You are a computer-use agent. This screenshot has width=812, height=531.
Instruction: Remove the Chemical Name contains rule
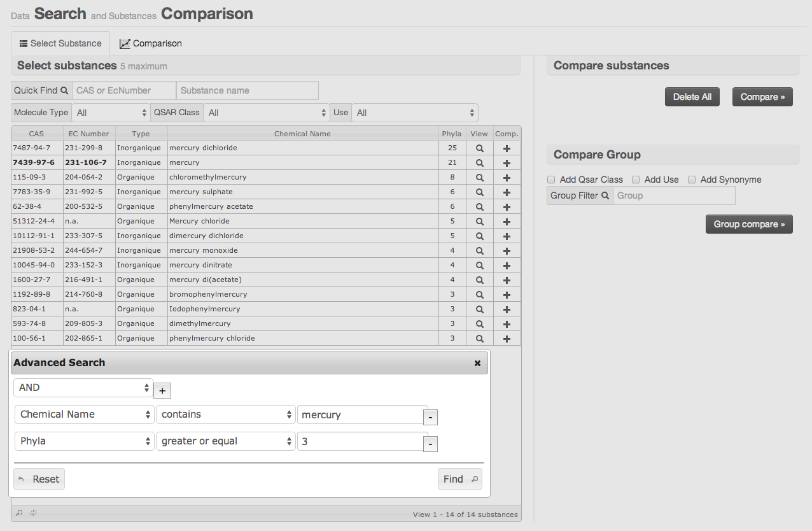[430, 417]
